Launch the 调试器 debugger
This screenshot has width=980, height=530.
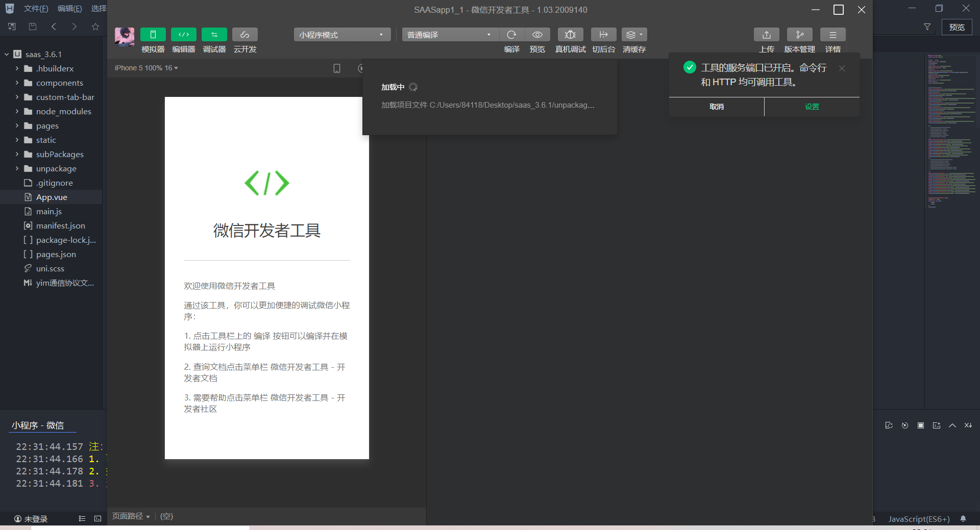(214, 34)
